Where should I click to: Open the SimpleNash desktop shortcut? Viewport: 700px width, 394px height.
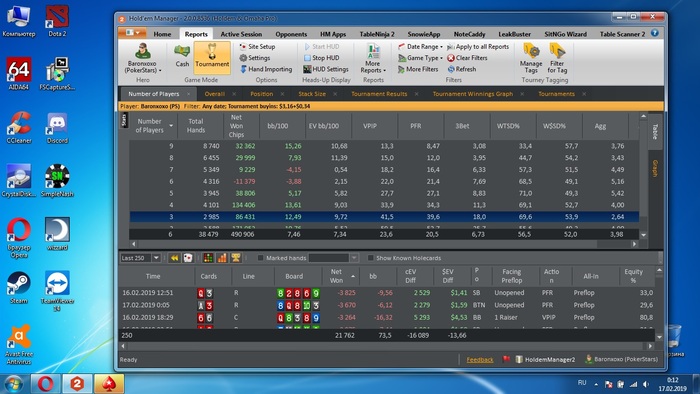tap(57, 181)
